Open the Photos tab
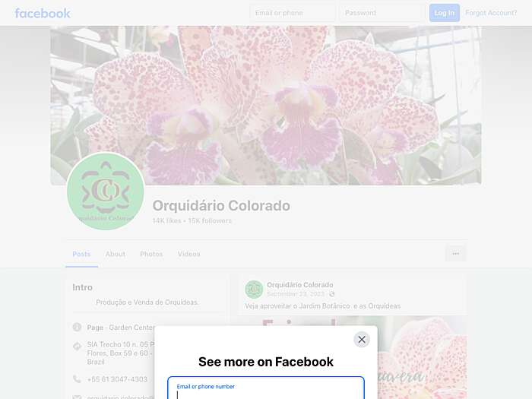 [x=151, y=254]
